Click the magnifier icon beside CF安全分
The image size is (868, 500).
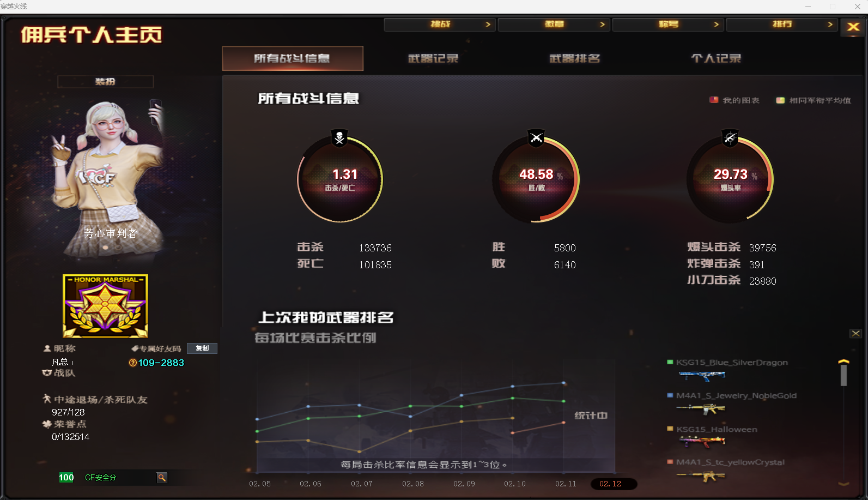click(x=162, y=478)
